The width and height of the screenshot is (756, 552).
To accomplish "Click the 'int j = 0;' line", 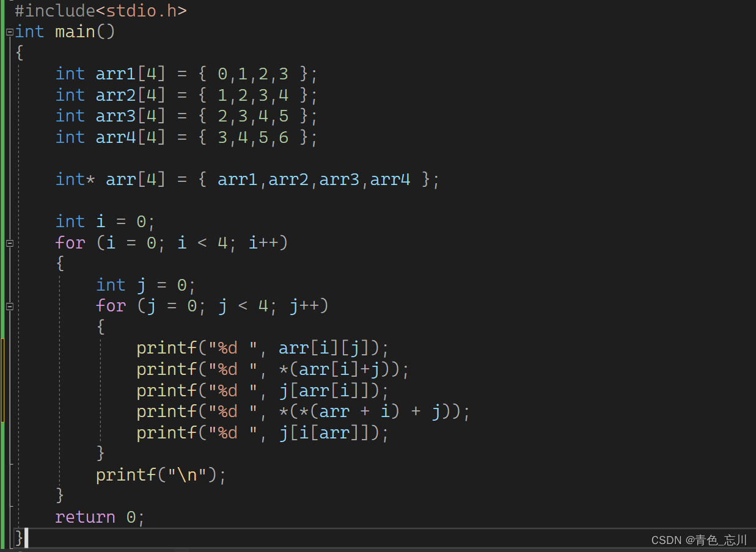I will 146,285.
